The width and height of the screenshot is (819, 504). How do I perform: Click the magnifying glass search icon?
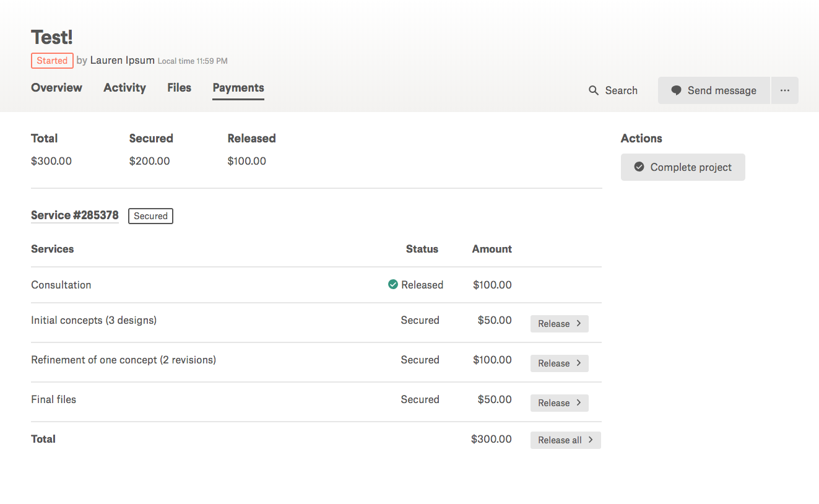594,90
